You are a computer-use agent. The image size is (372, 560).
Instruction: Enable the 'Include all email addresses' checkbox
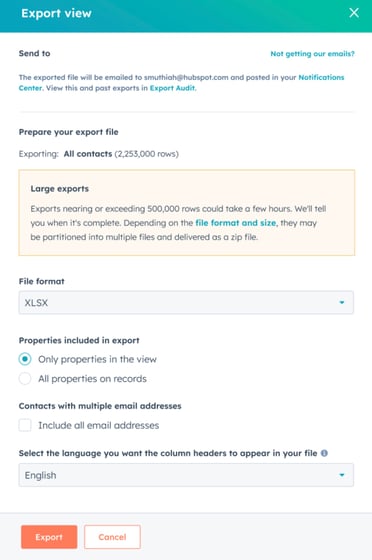pos(25,425)
